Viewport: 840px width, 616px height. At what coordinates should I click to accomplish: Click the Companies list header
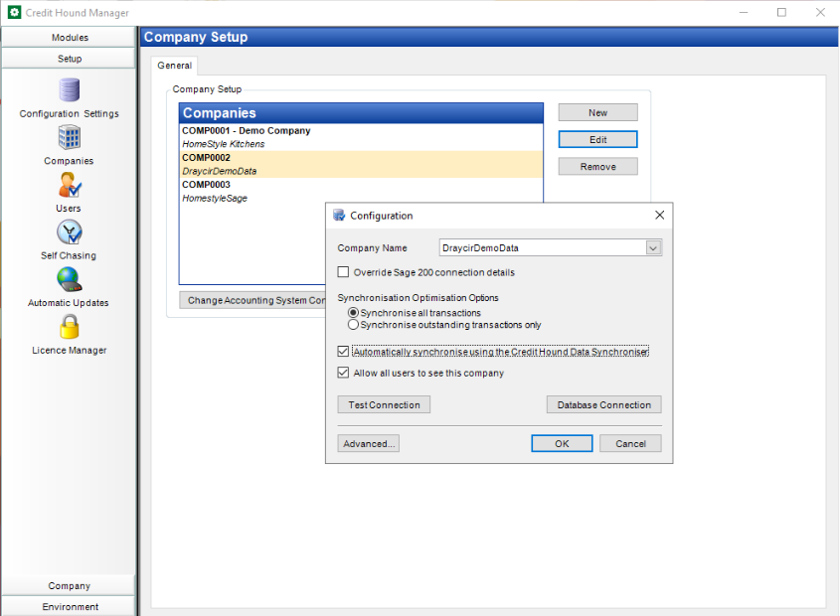pos(361,113)
